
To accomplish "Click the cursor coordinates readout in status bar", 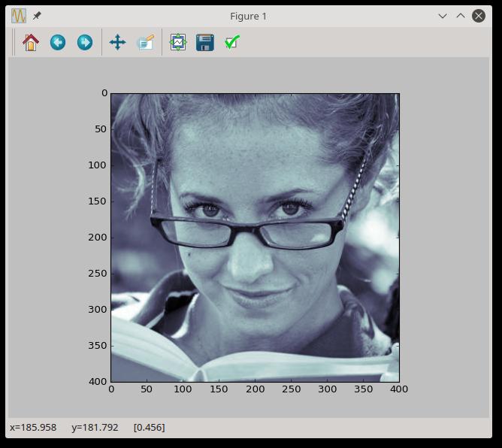I will (x=87, y=428).
